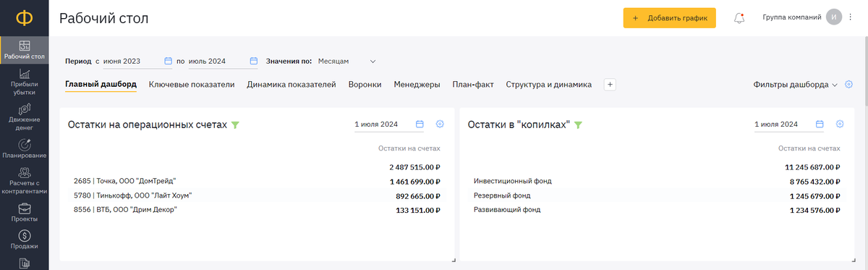Click the Добавить график button

point(670,18)
